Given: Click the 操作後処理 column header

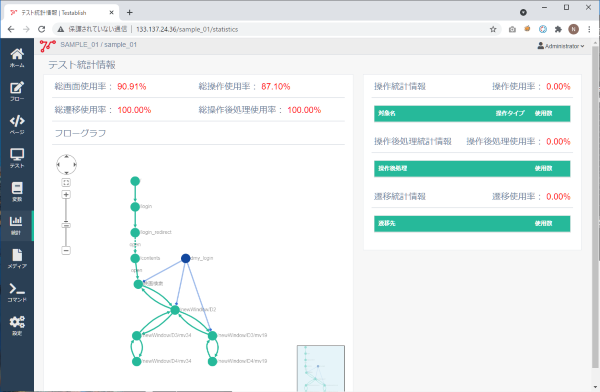Looking at the screenshot, I should [393, 168].
